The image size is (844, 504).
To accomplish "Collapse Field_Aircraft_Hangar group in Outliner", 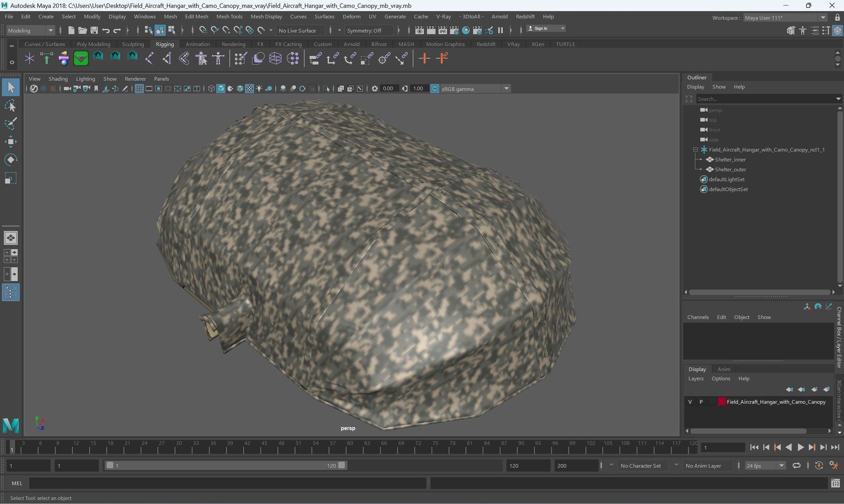I will point(695,150).
